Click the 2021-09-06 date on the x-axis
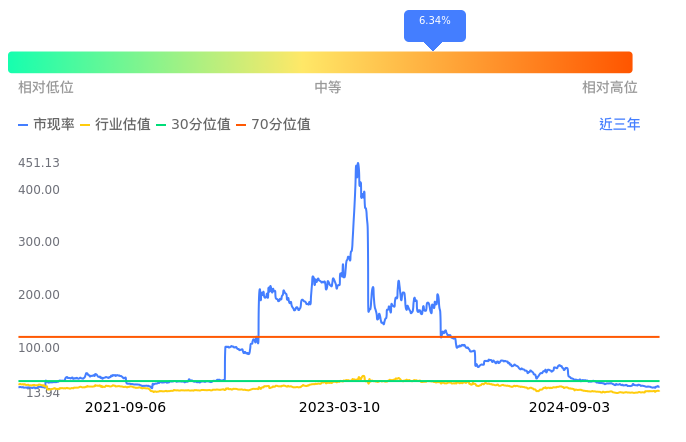The width and height of the screenshot is (686, 442). (x=125, y=408)
